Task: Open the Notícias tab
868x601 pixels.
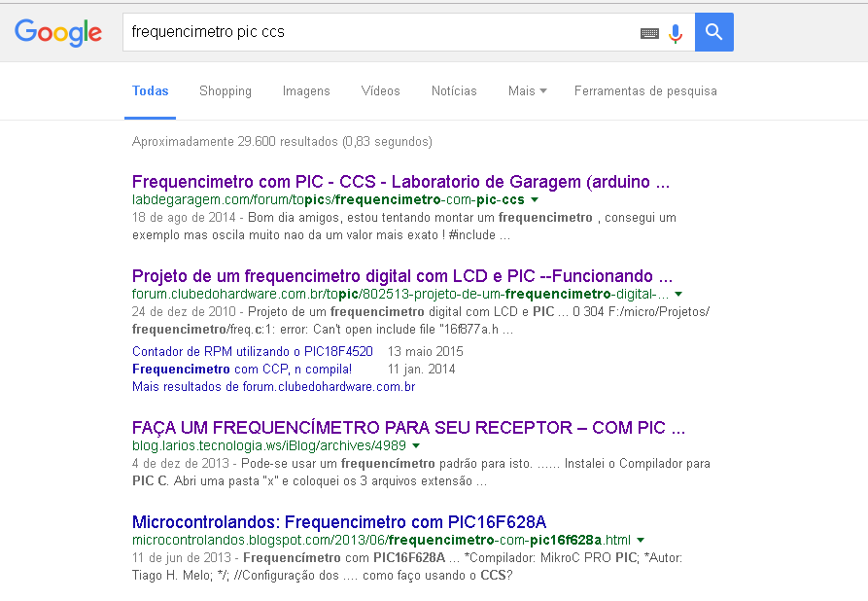Action: (x=454, y=90)
